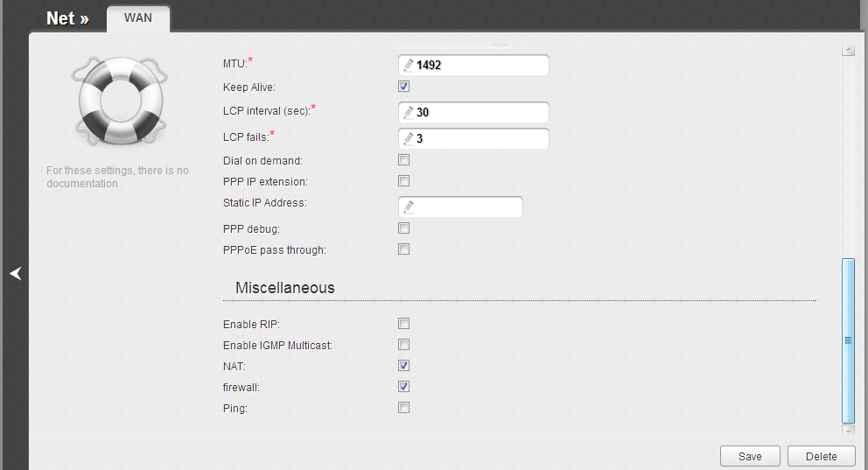Viewport: 868px width, 470px height.
Task: Collapse sidebar with the left arrow
Action: pos(15,274)
